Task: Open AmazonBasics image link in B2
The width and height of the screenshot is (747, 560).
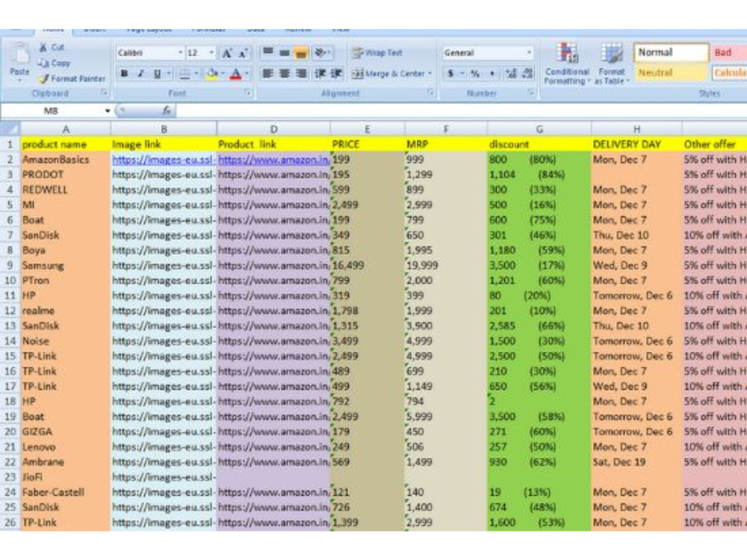Action: coord(163,160)
